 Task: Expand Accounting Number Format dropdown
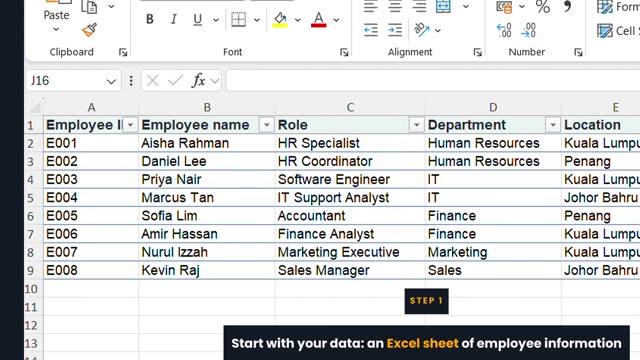(x=522, y=7)
